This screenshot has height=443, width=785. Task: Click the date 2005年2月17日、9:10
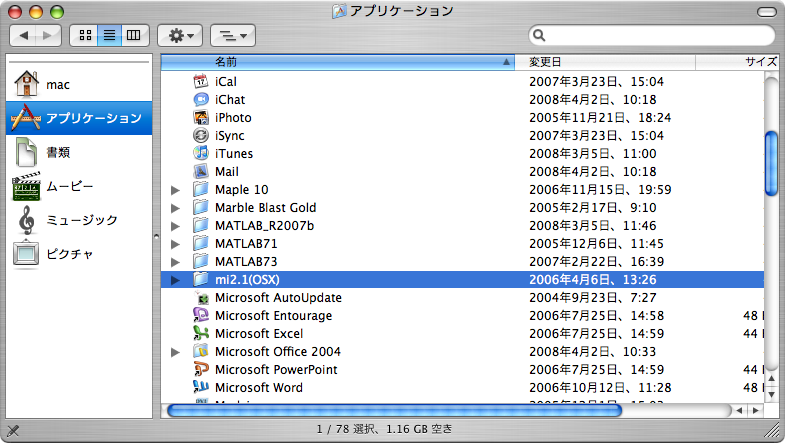(x=592, y=208)
